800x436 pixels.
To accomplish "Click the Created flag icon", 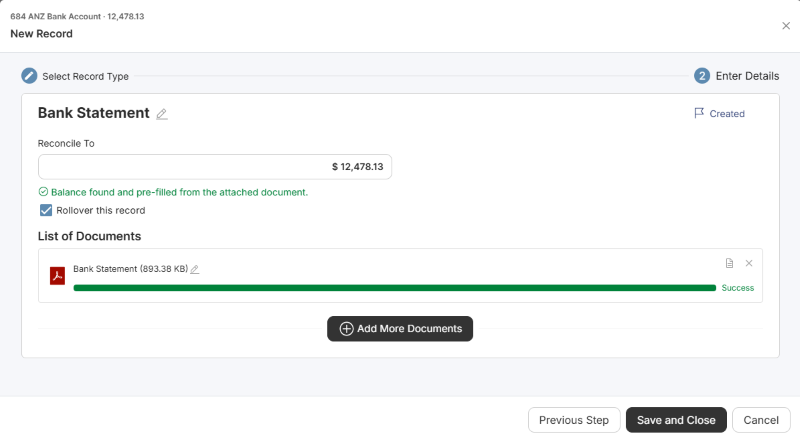I will click(x=699, y=113).
